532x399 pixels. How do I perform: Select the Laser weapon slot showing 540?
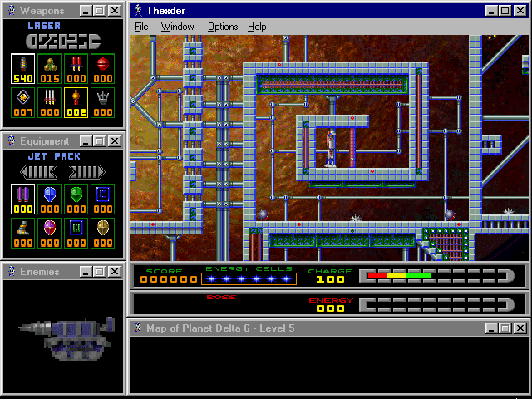coord(22,68)
